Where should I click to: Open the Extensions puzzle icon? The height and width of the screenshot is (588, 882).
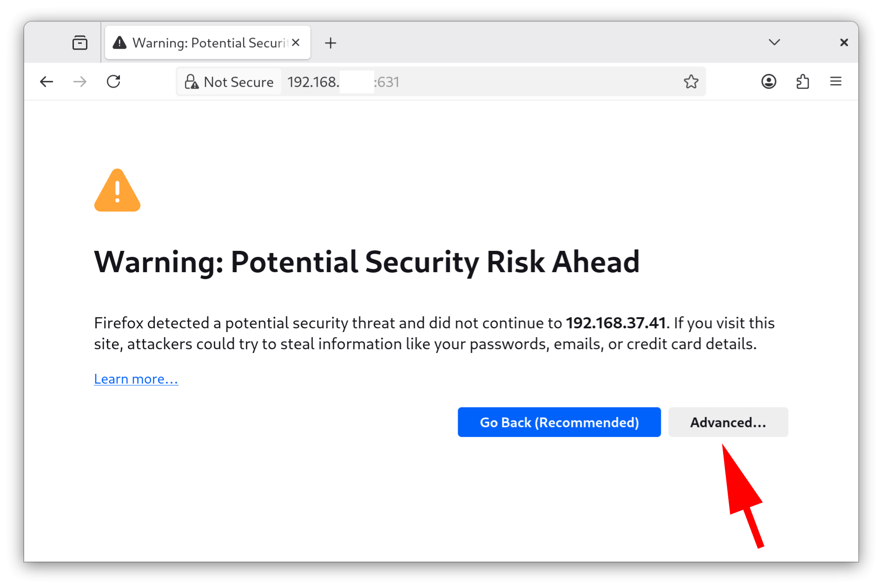[803, 82]
